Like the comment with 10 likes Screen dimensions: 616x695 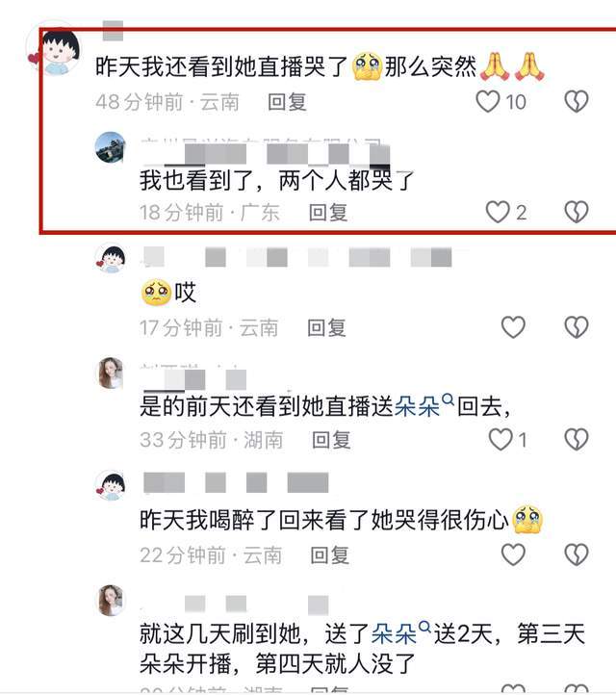click(x=487, y=101)
